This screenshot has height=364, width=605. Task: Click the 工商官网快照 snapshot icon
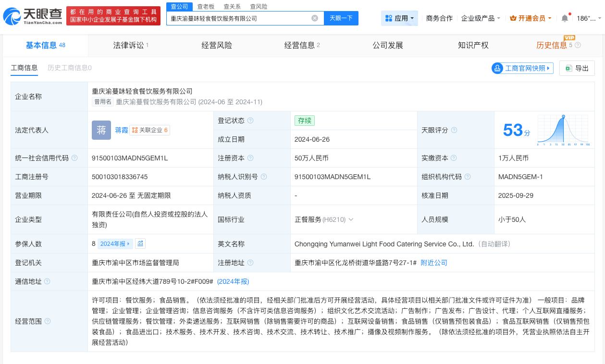pyautogui.click(x=497, y=68)
